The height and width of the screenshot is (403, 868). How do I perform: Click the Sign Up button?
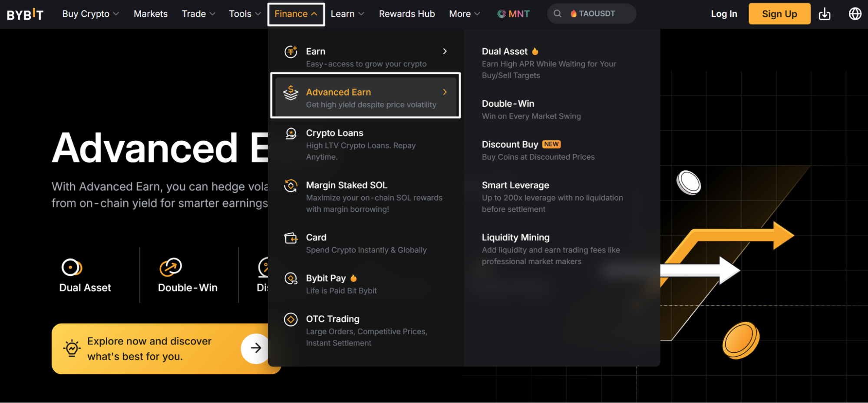coord(779,14)
